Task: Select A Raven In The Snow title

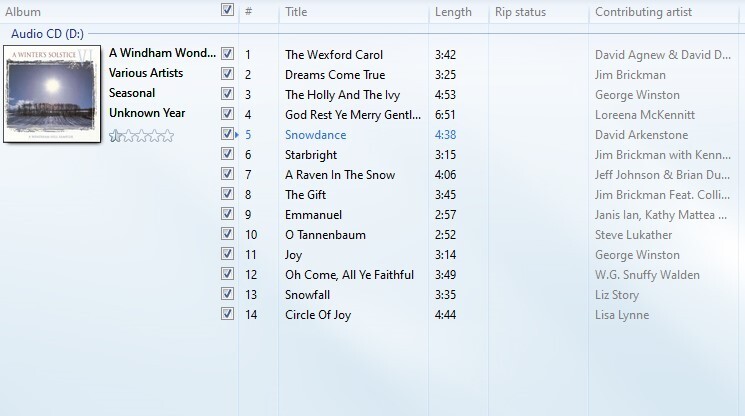Action: coord(340,175)
